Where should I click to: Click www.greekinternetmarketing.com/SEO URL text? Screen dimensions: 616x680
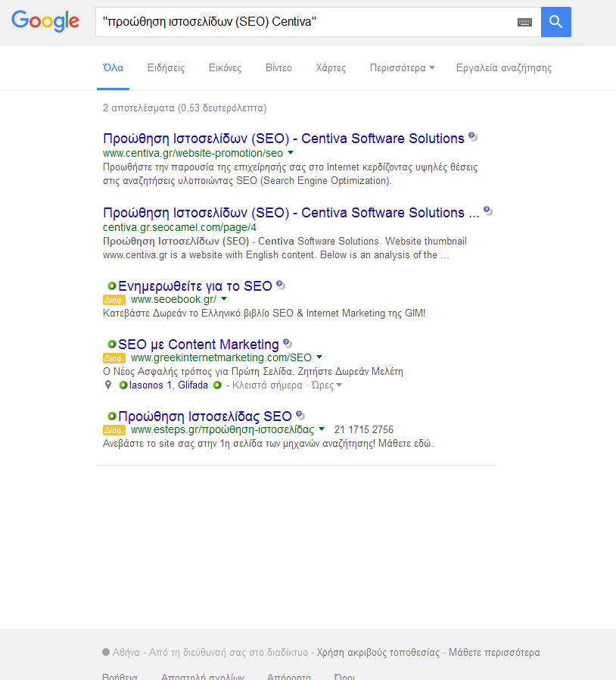[x=221, y=357]
